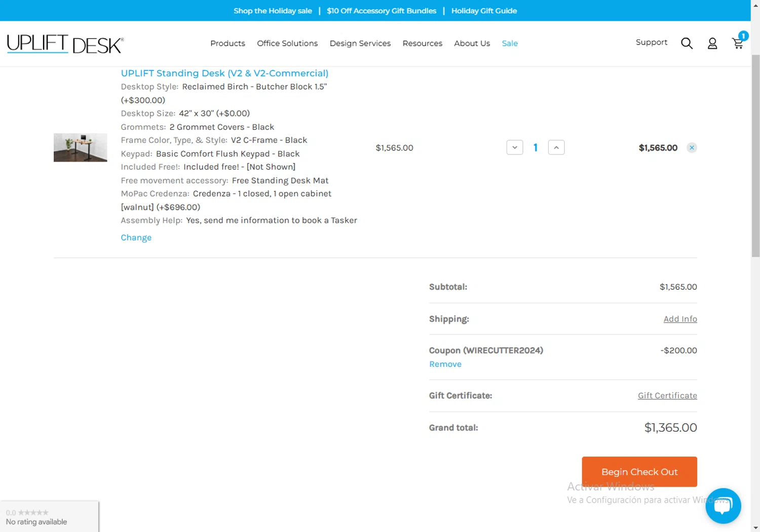Click Begin Check Out button
Image resolution: width=760 pixels, height=532 pixels.
(639, 472)
